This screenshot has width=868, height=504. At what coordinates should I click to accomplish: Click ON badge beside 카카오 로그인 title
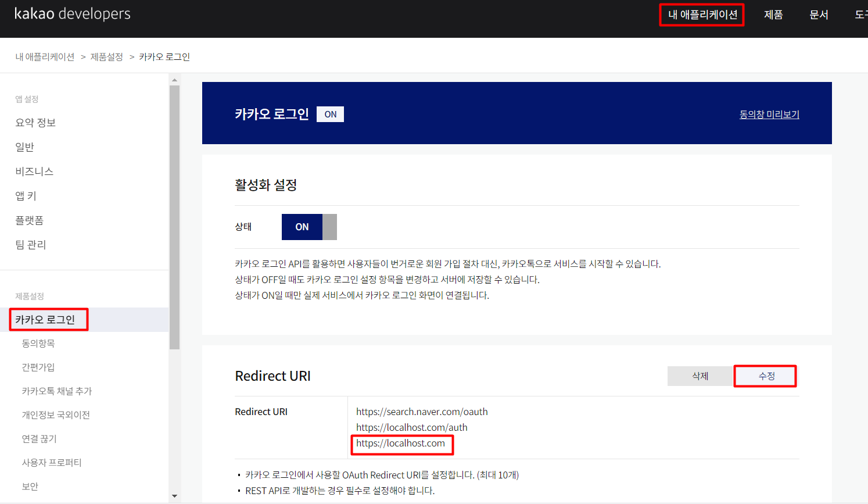click(330, 114)
